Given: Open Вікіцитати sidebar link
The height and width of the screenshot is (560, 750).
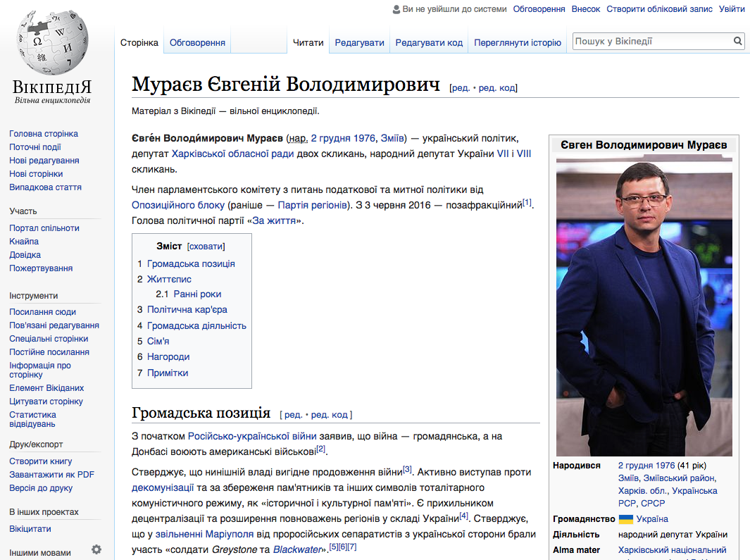Looking at the screenshot, I should (30, 528).
